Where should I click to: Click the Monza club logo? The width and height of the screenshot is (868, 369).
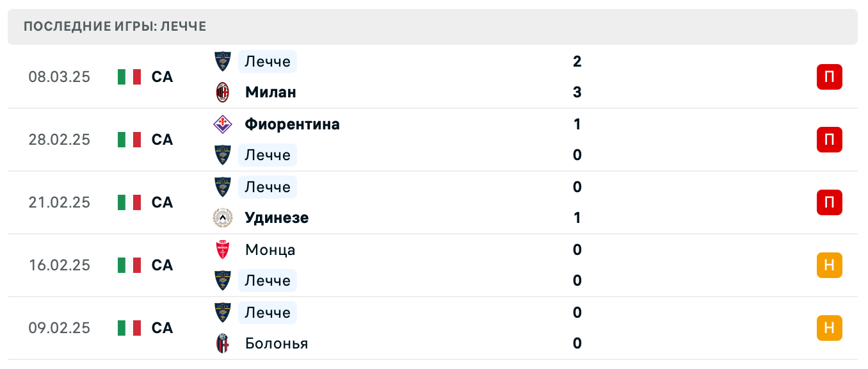pos(223,250)
